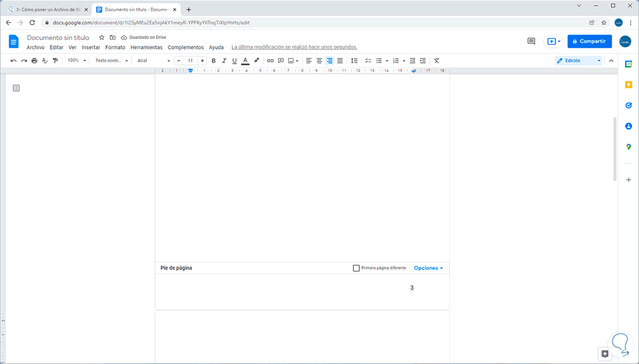Click the document title Documento sin título
Viewport: 639px width, 364px height.
pos(58,38)
